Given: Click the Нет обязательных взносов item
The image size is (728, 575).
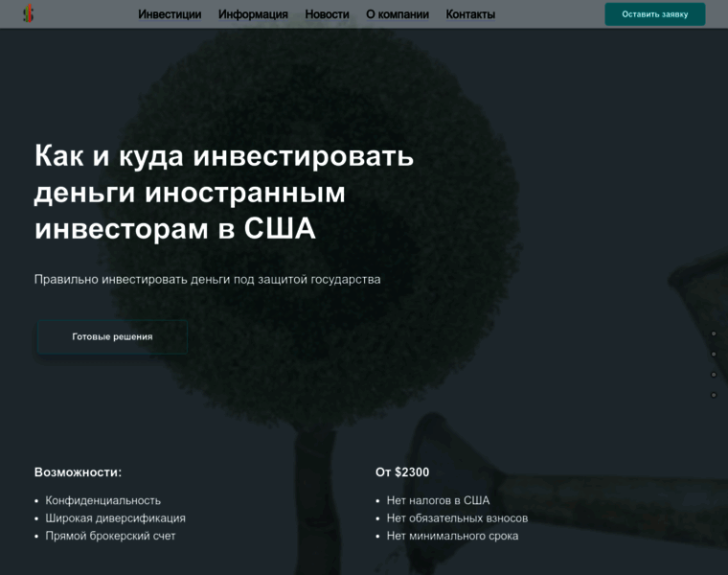Looking at the screenshot, I should click(x=457, y=517).
